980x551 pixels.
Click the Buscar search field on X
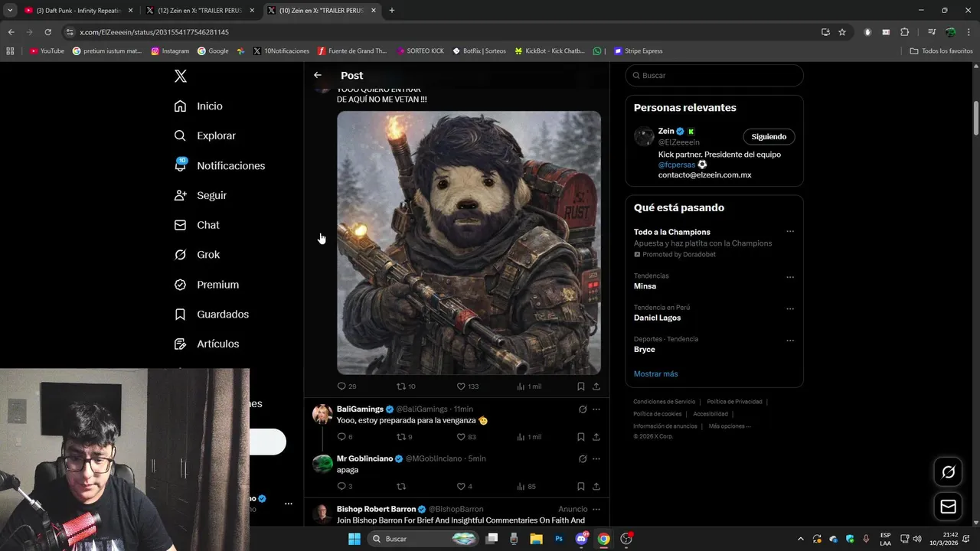point(714,76)
